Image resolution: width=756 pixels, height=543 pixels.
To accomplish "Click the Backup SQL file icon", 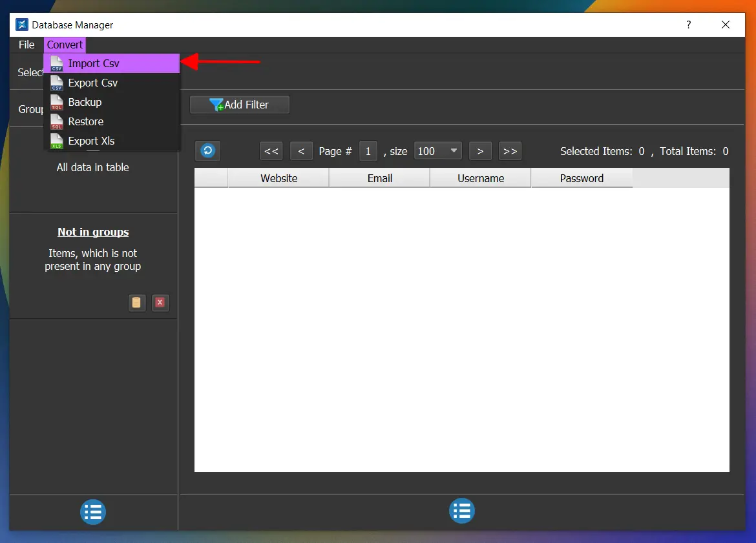I will 57,102.
